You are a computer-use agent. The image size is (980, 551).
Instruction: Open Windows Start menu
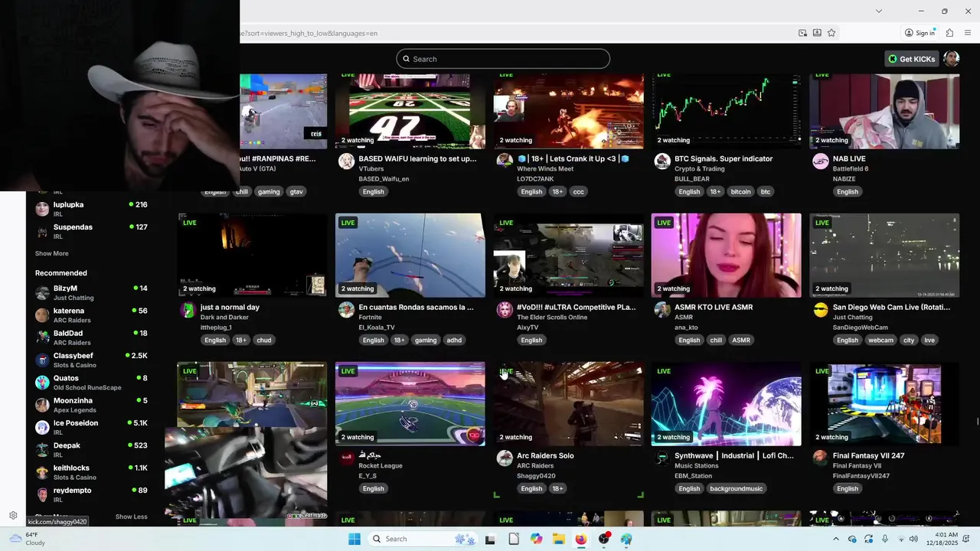(354, 539)
